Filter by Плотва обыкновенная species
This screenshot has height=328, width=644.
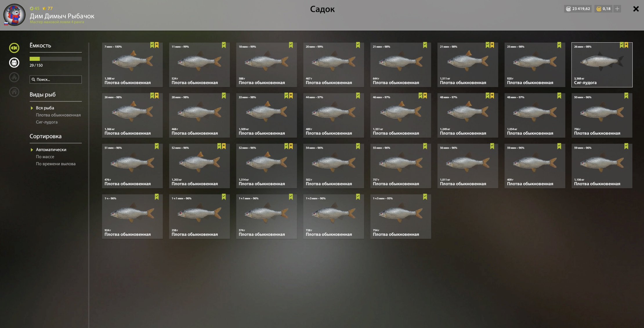click(x=58, y=115)
